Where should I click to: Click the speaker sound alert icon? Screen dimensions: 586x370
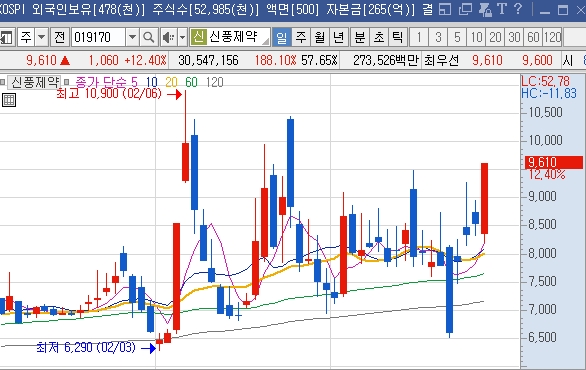169,37
